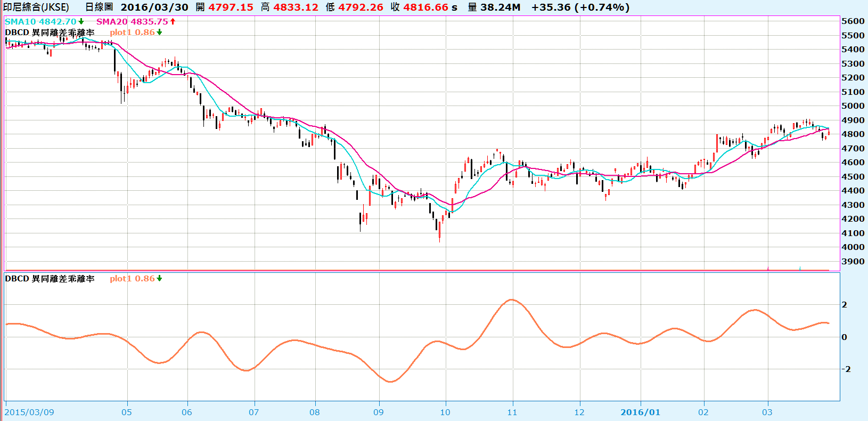Viewport: 868px width, 421px height.
Task: Click the green down arrow beside SMA10
Action: [x=81, y=22]
